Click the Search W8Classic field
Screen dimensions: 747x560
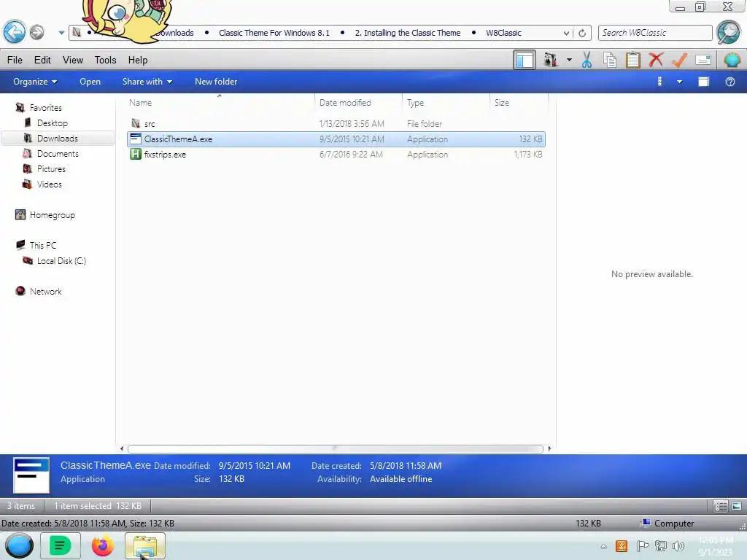tap(655, 33)
